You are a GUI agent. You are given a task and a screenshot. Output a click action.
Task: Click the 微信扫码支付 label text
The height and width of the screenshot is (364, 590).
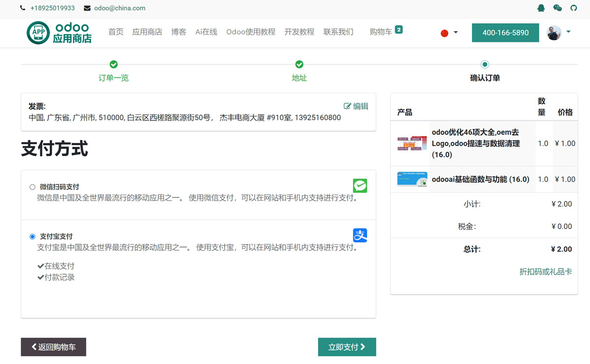click(59, 187)
